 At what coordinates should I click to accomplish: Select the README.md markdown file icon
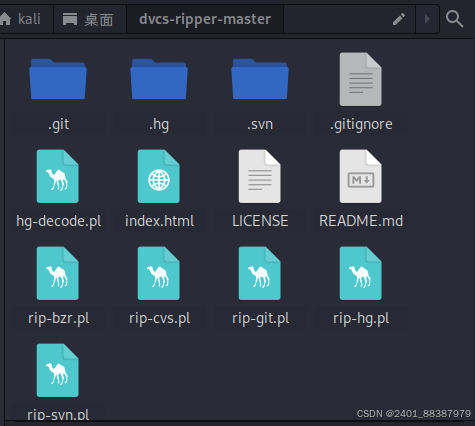(x=361, y=176)
